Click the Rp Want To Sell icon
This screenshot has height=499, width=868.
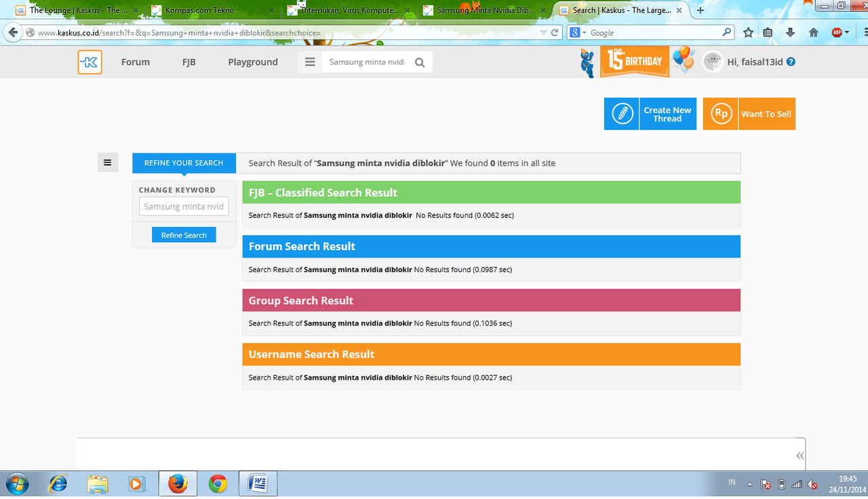[x=721, y=114]
